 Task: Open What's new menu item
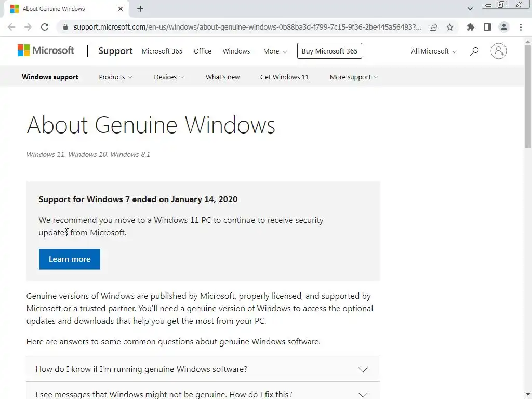222,77
